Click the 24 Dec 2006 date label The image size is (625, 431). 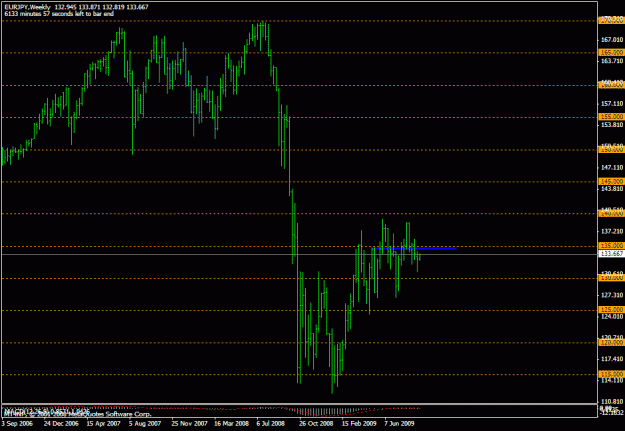[x=61, y=423]
